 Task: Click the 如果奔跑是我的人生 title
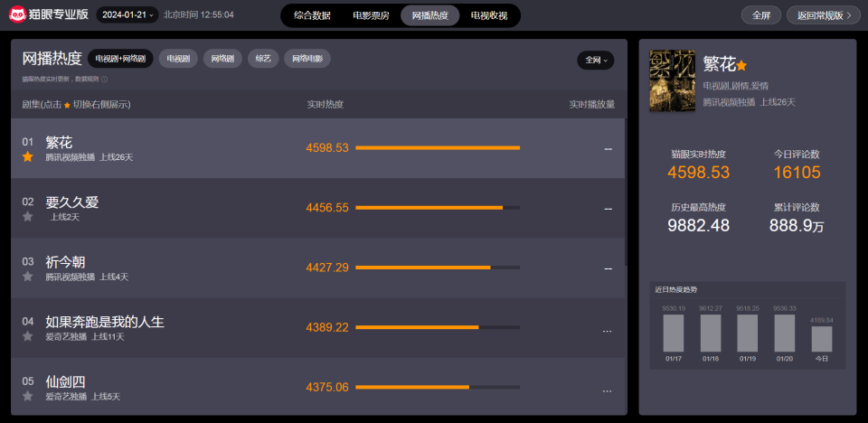pos(105,323)
